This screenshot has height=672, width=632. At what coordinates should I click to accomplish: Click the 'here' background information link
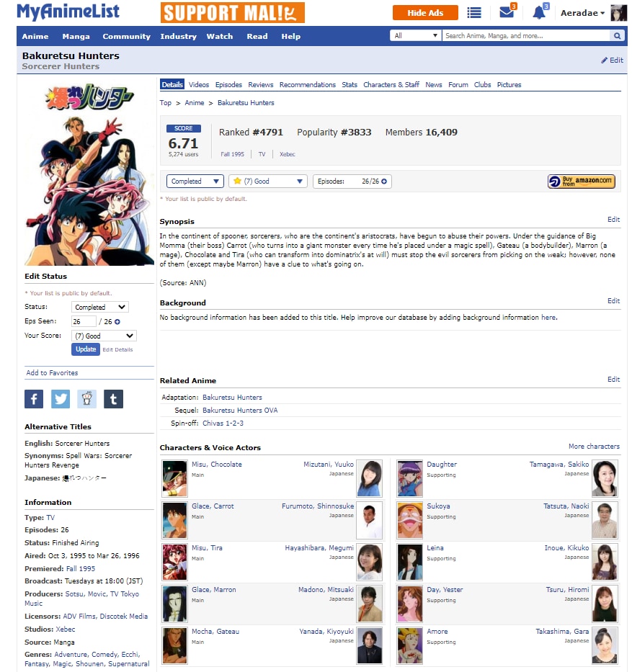(548, 317)
